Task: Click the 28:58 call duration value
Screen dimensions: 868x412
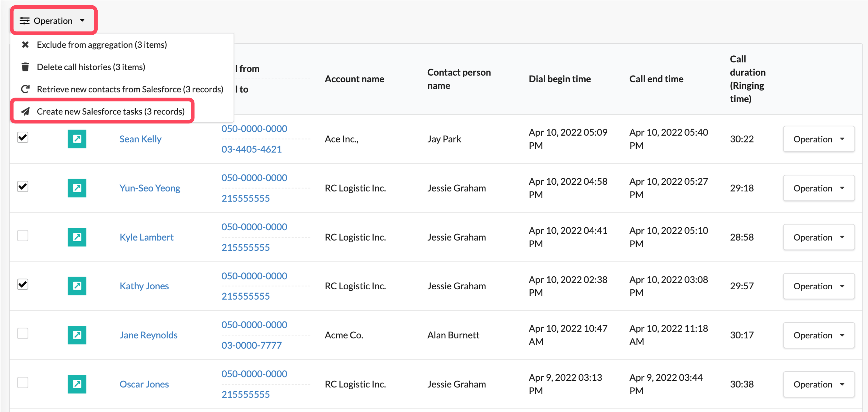Action: (x=742, y=237)
